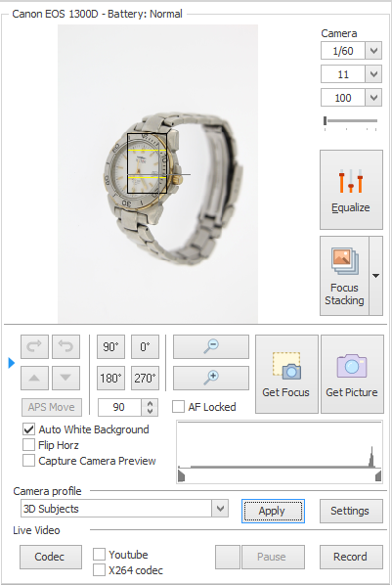Click the undo curved arrow button
Image resolution: width=392 pixels, height=585 pixels.
point(65,346)
